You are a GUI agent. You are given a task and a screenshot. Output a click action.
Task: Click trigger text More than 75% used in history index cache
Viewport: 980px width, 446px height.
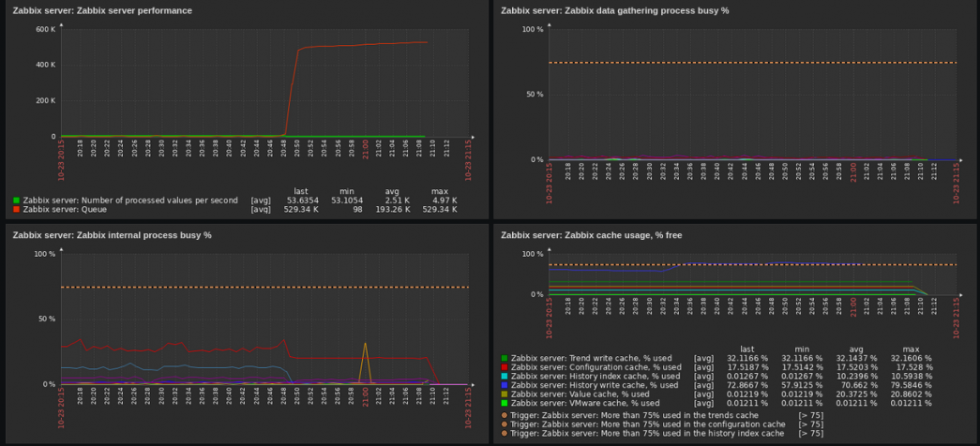tap(647, 433)
